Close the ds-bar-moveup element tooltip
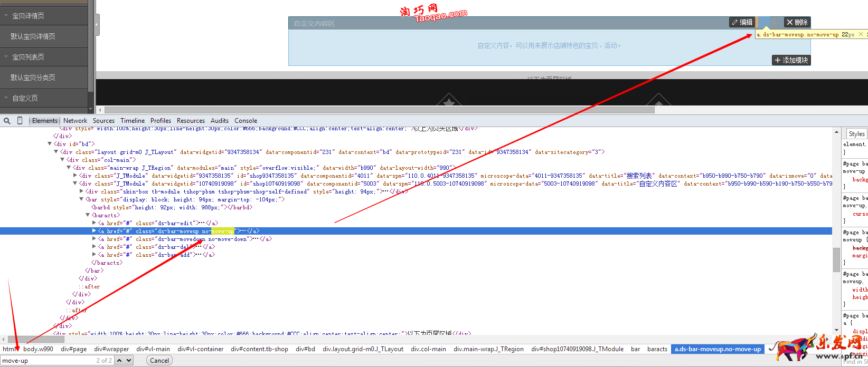Image resolution: width=868 pixels, height=367 pixels. coord(861,34)
